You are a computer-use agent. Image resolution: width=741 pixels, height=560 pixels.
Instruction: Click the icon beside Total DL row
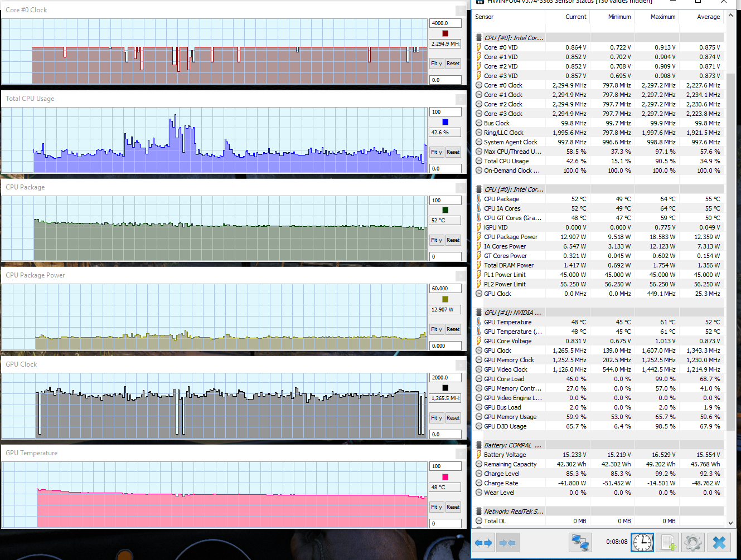pos(478,521)
